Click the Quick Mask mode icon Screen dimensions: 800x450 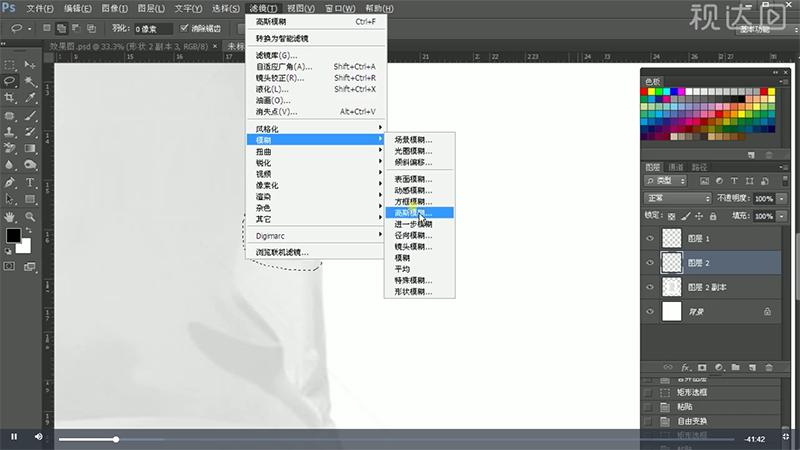click(x=9, y=266)
